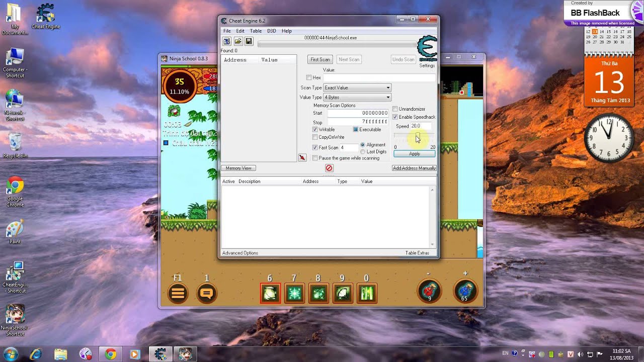Click the red no-entry clear list icon

[x=329, y=168]
